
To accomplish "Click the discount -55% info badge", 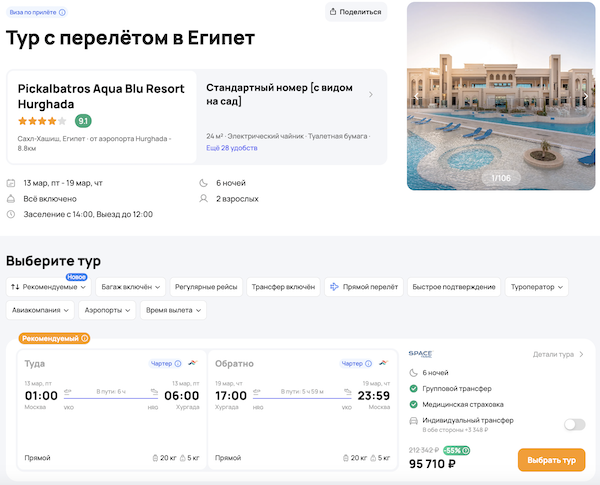I will 459,450.
